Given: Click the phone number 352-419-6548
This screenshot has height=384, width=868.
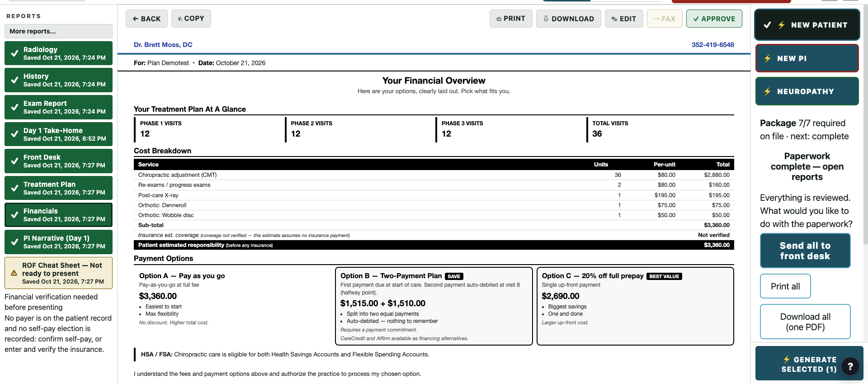Looking at the screenshot, I should tap(713, 45).
